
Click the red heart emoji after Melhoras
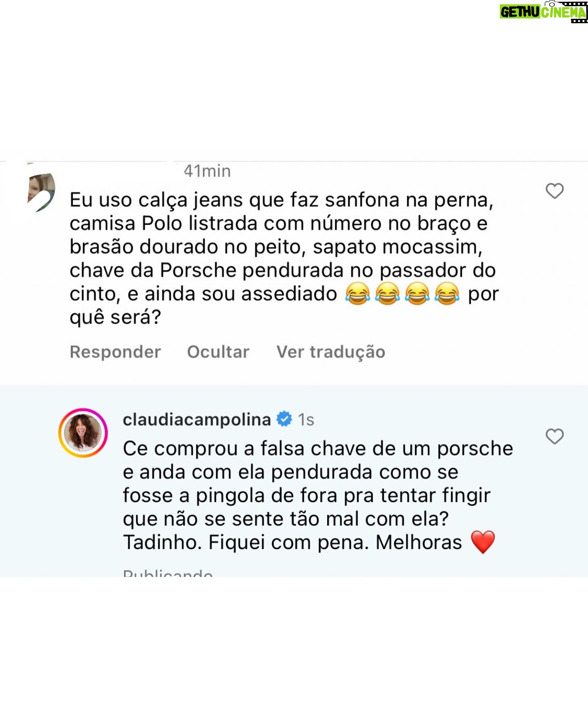click(x=483, y=542)
